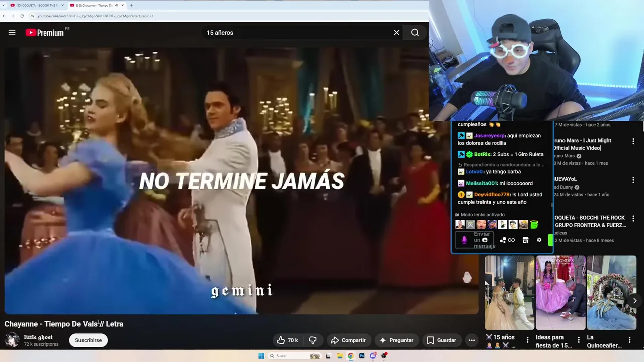The width and height of the screenshot is (644, 362).
Task: Like the video with 70 k likes
Action: coord(287,340)
